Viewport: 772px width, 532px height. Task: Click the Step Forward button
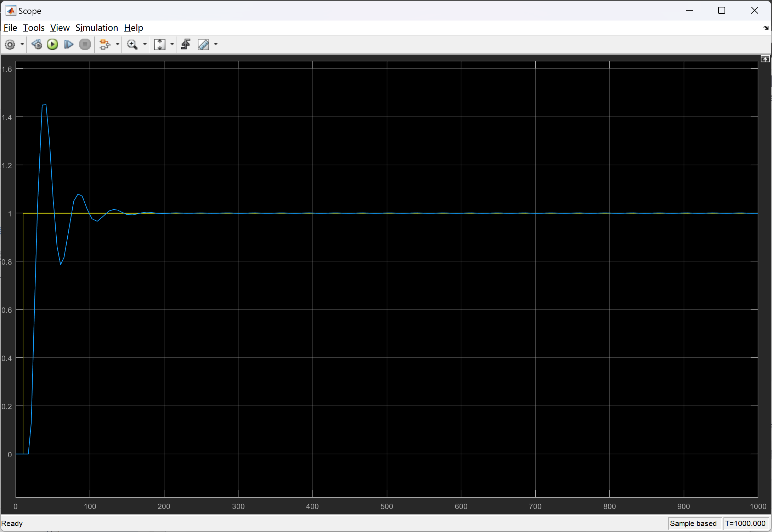(68, 45)
